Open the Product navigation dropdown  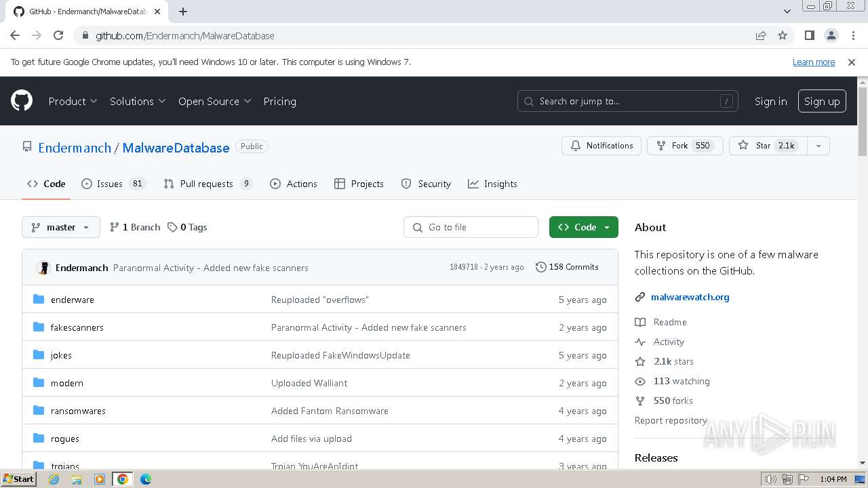pyautogui.click(x=73, y=101)
